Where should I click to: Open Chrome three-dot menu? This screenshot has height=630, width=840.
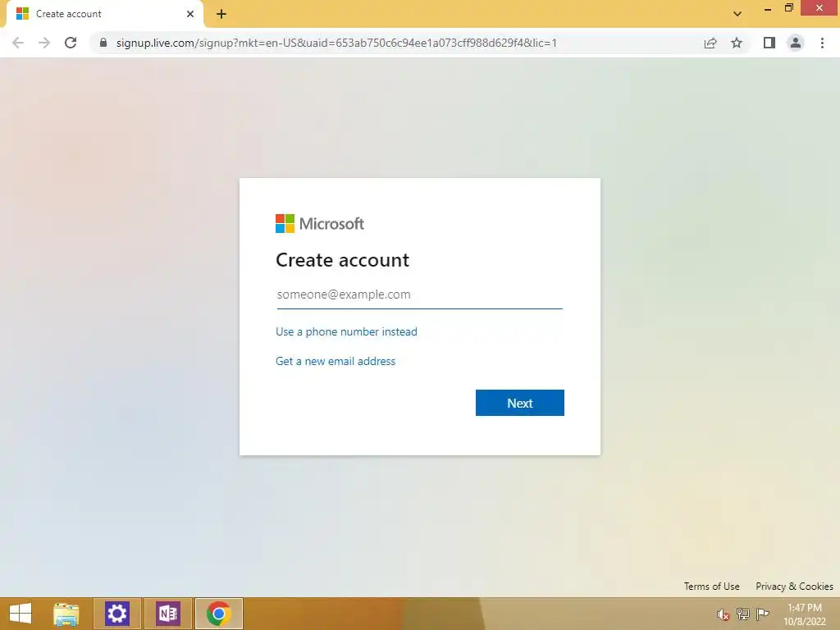click(x=822, y=43)
